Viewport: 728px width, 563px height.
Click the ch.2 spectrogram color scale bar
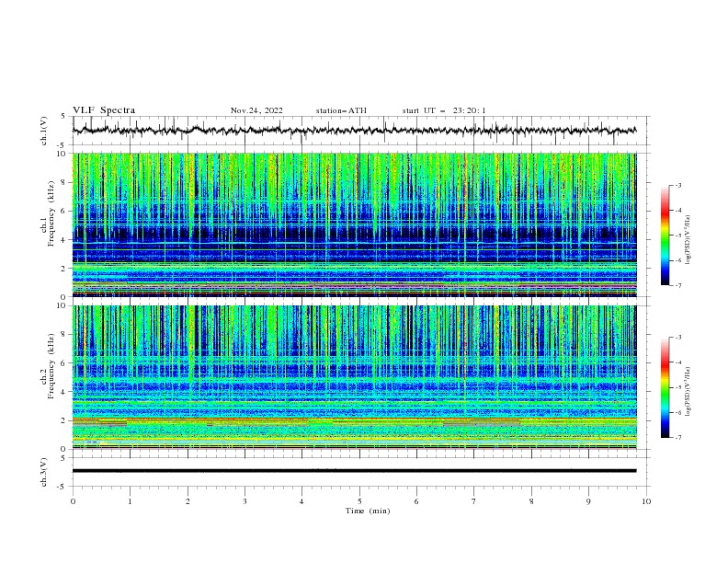(665, 387)
